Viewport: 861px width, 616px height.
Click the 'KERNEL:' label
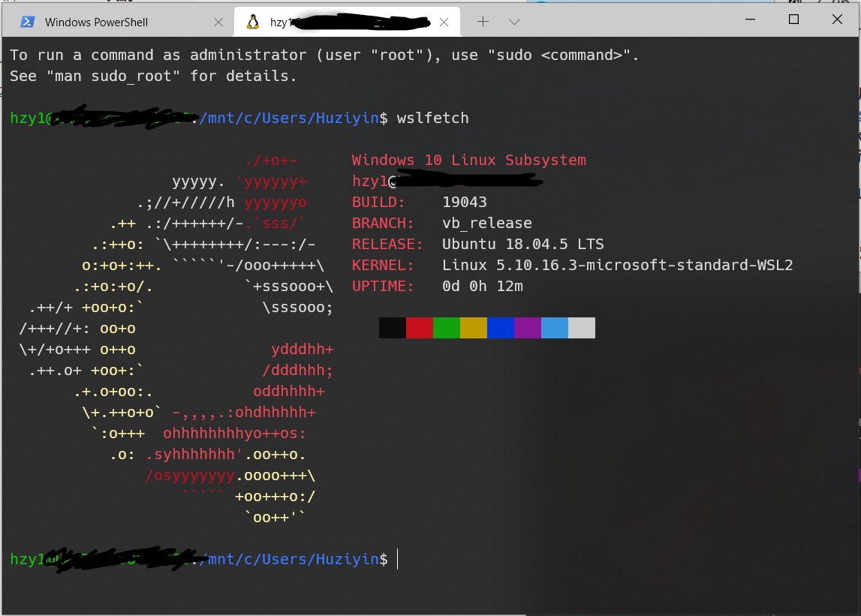(383, 265)
